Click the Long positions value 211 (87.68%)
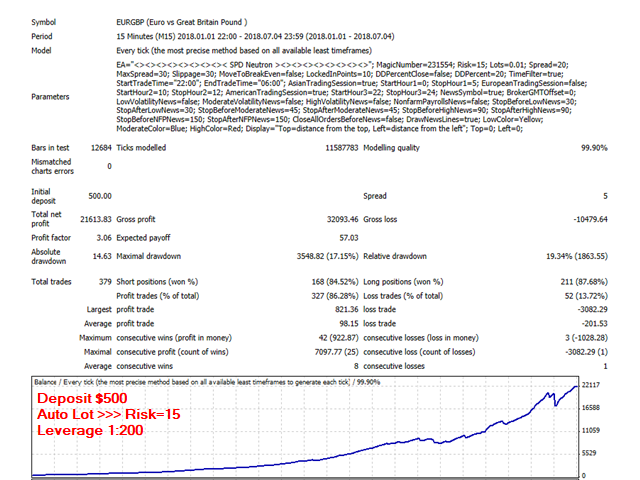 tap(584, 282)
